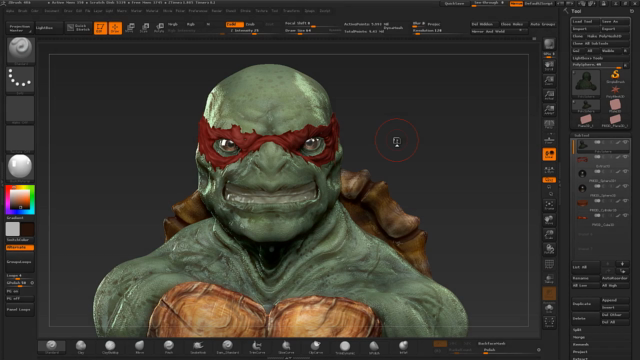Click the color picker square
The width and height of the screenshot is (640, 360).
[20, 200]
